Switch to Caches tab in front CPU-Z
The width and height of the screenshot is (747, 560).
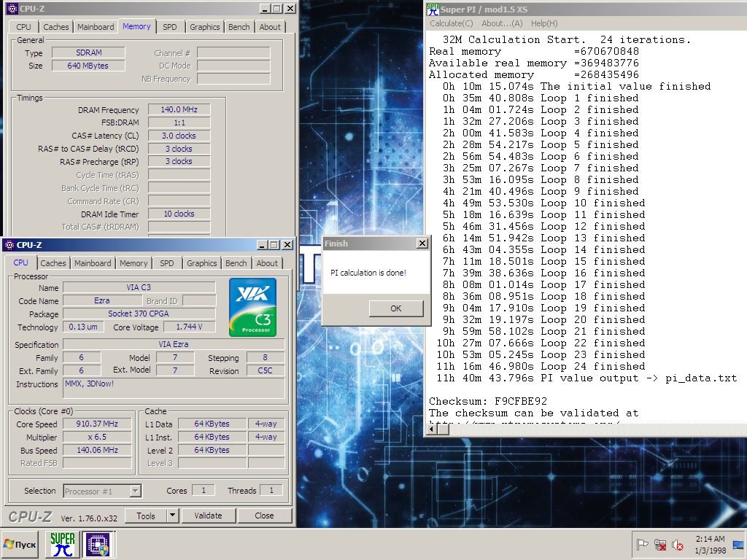tap(53, 263)
